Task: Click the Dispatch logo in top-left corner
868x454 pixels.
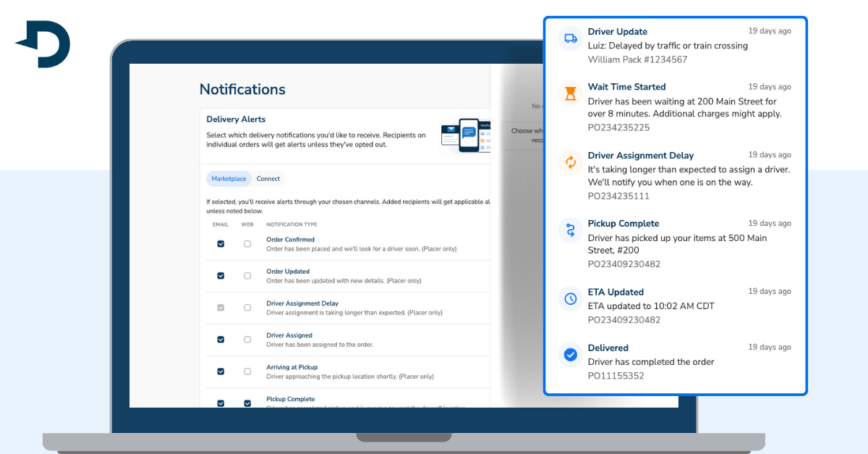Action: click(x=44, y=44)
